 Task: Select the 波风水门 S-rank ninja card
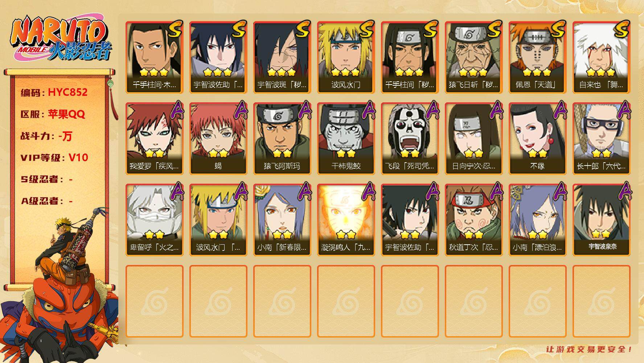[x=346, y=57]
